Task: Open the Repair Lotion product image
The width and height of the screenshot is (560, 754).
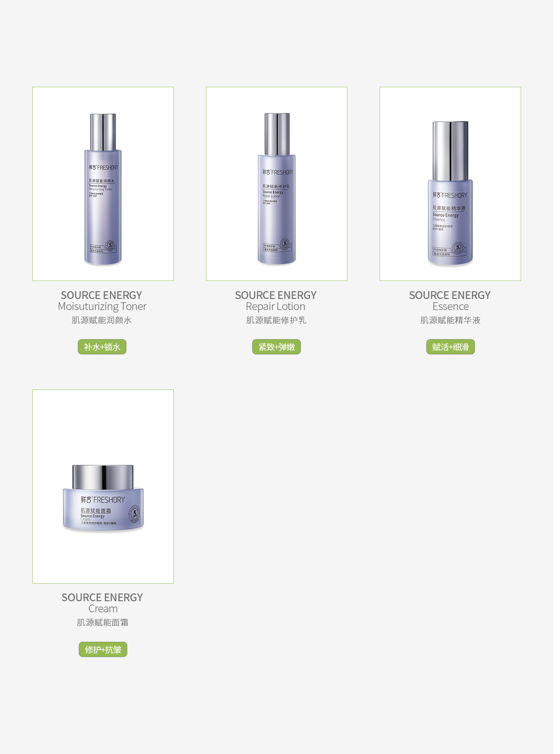Action: pos(277,184)
